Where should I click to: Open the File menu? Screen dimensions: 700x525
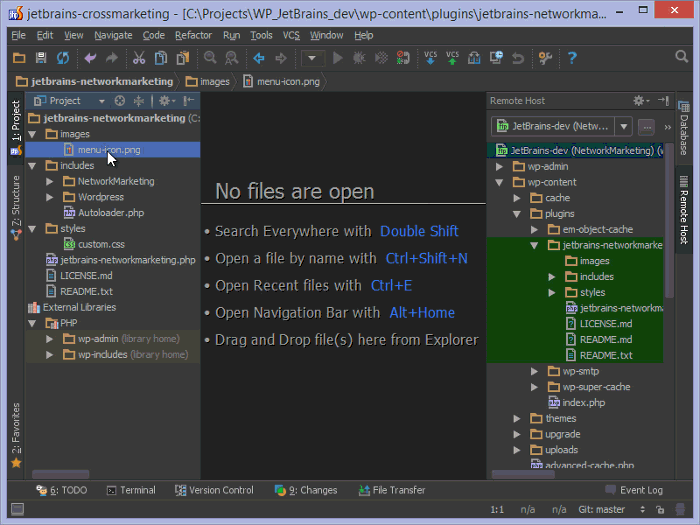coord(18,35)
